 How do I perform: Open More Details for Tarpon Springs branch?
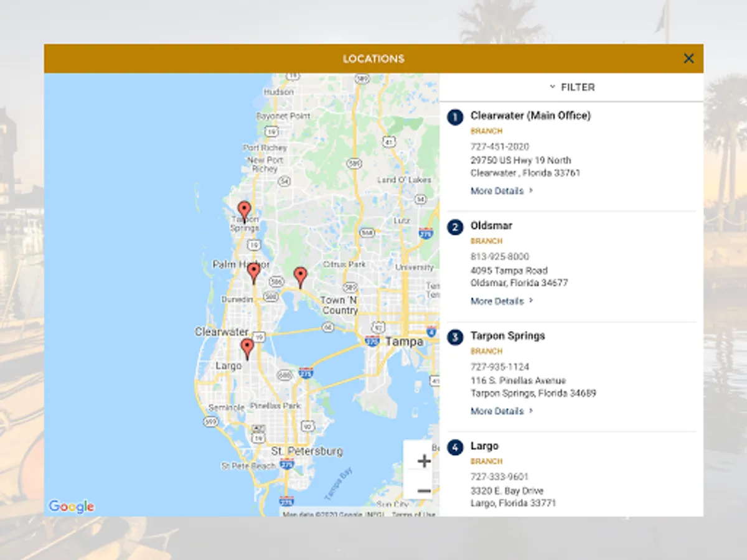tap(502, 411)
